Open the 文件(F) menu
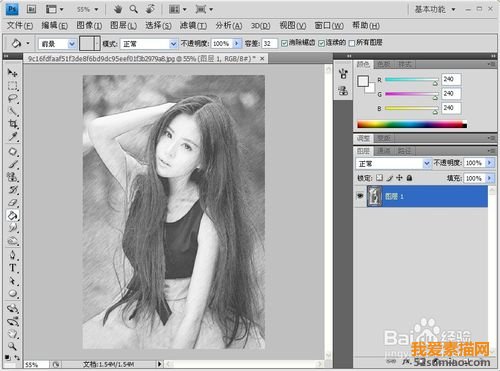500x371 pixels. 20,26
